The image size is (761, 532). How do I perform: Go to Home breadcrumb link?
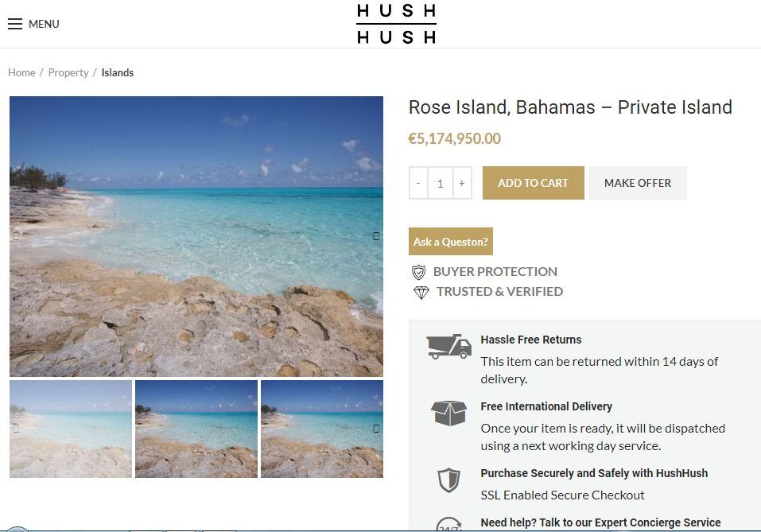pos(21,72)
